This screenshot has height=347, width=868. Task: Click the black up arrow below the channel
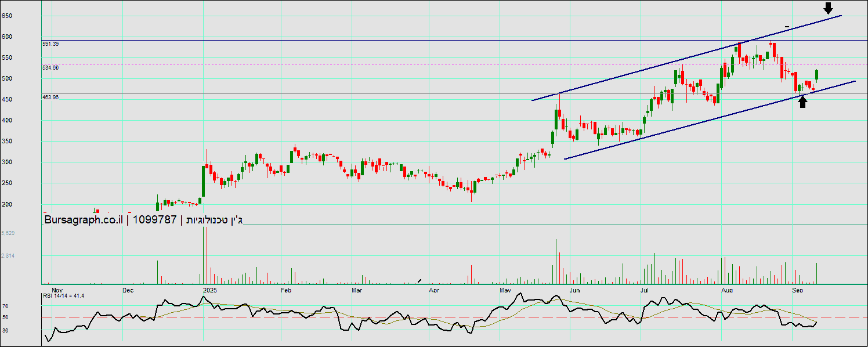pos(802,102)
